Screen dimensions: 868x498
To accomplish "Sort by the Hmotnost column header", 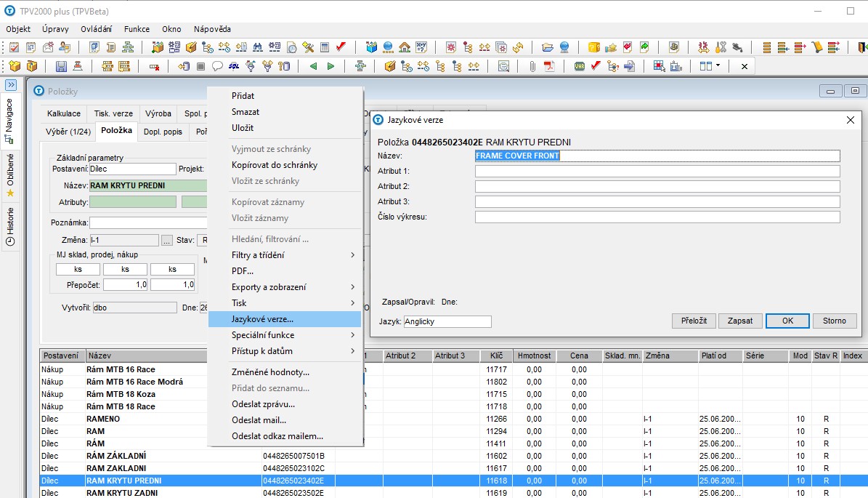I will click(534, 356).
